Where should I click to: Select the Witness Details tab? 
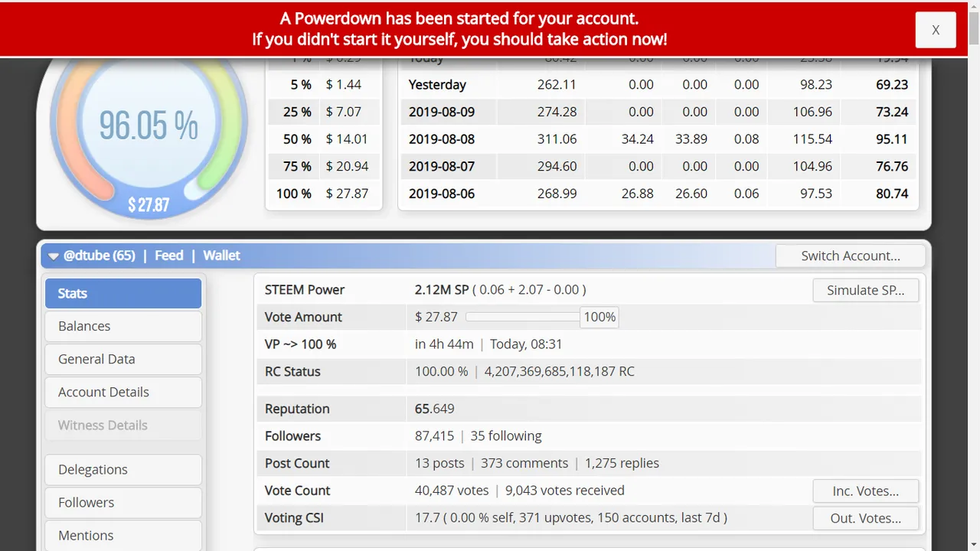click(123, 425)
